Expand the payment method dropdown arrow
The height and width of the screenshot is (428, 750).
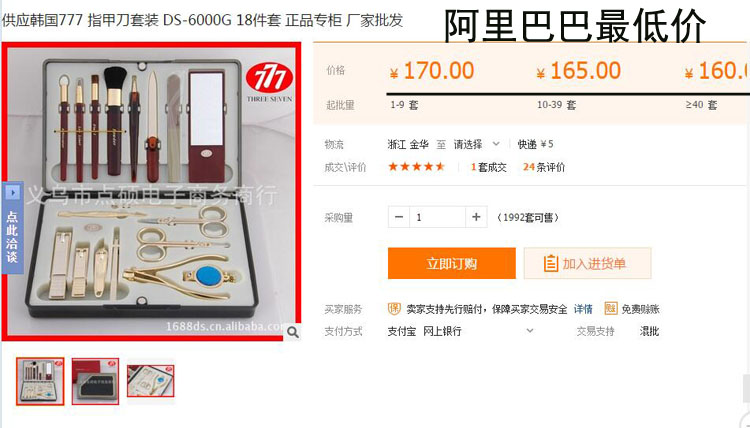tap(529, 330)
